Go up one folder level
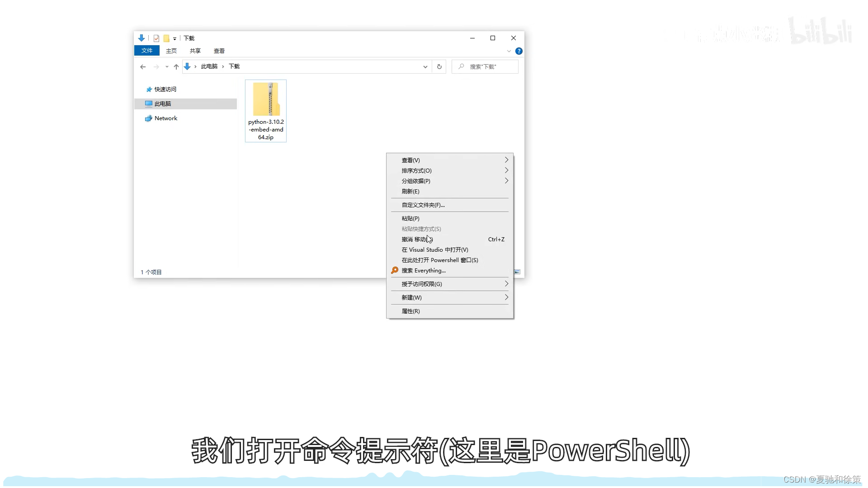 (x=176, y=67)
